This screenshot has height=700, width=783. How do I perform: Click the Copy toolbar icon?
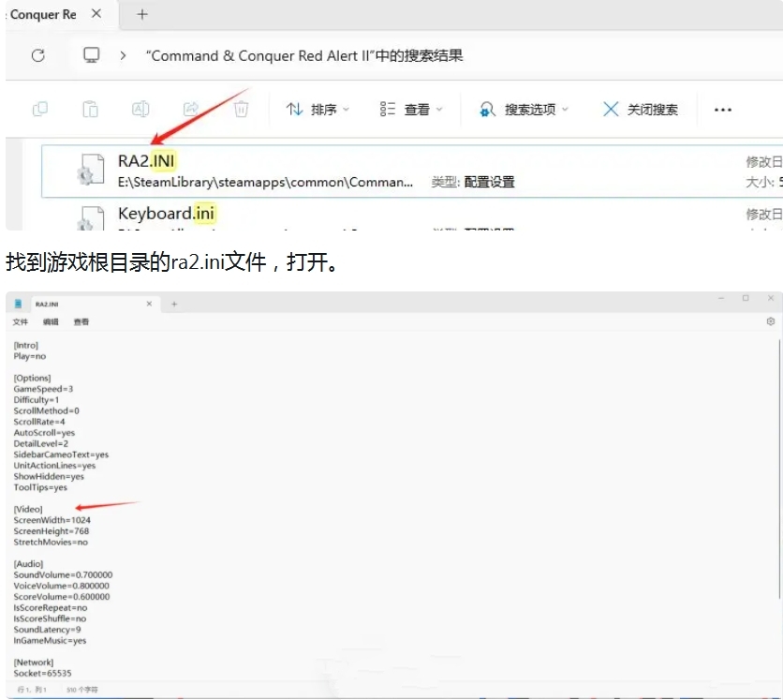coord(40,109)
